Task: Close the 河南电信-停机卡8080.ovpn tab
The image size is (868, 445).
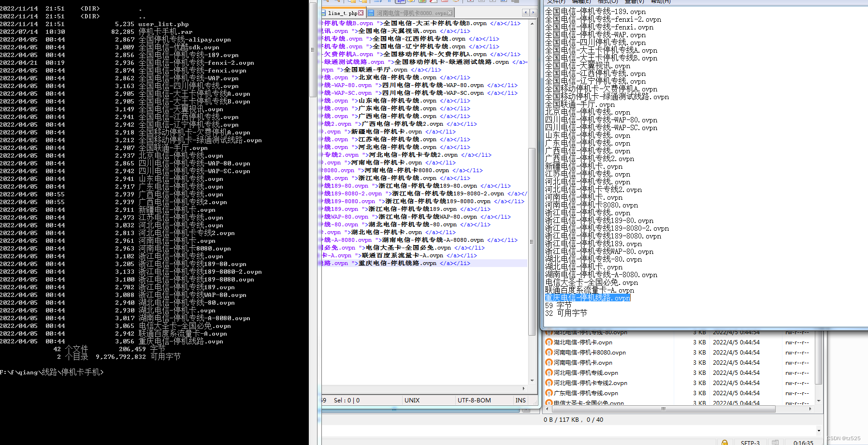Action: point(450,13)
